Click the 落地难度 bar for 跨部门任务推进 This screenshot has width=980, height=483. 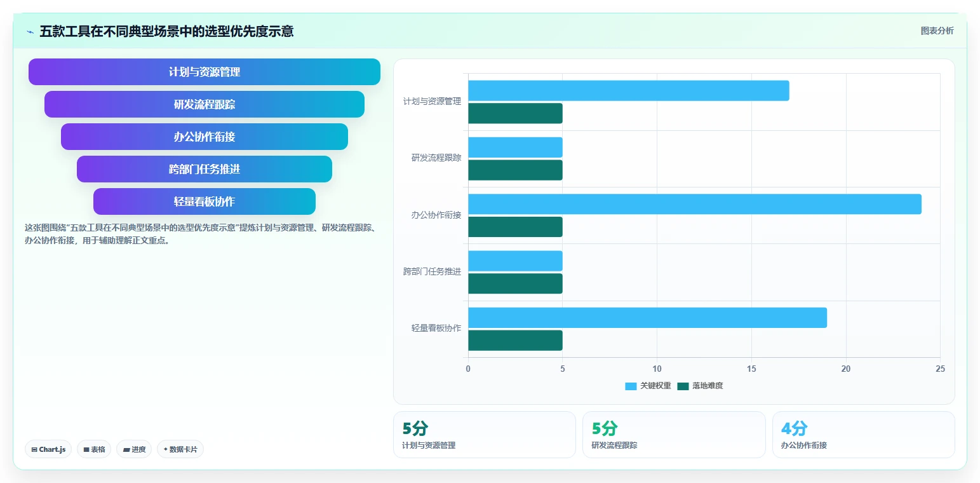516,283
